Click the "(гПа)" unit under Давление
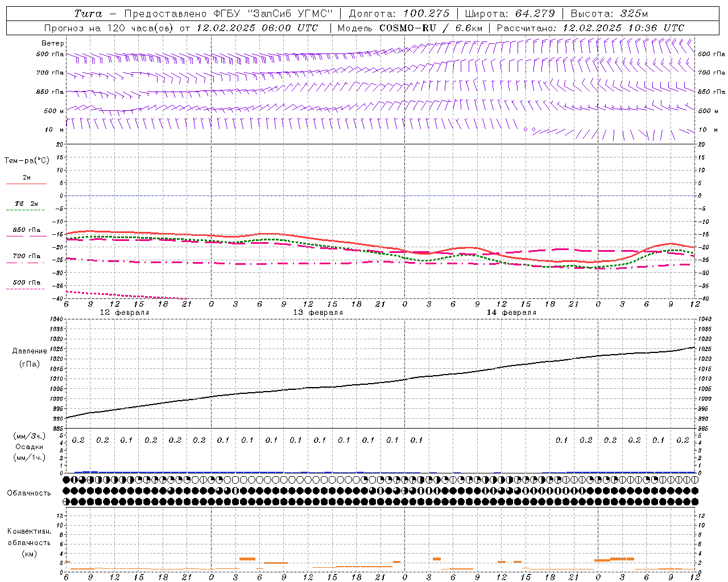 tap(30, 364)
